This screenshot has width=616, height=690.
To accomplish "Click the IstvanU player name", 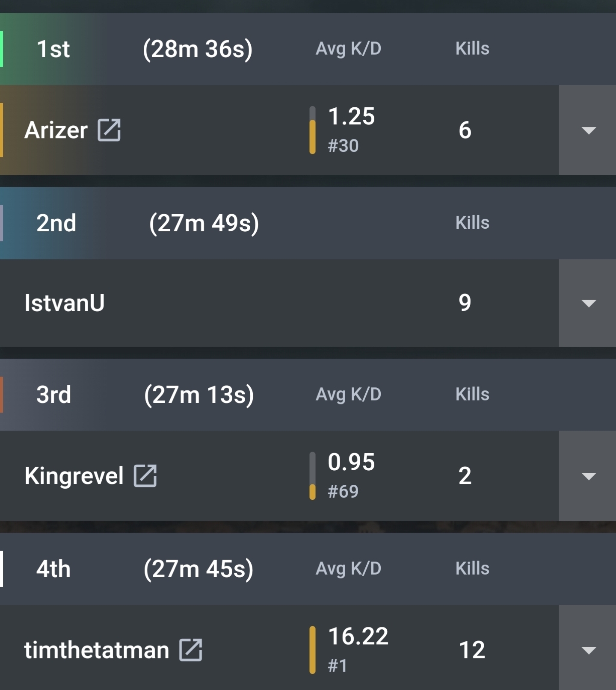I will [65, 303].
